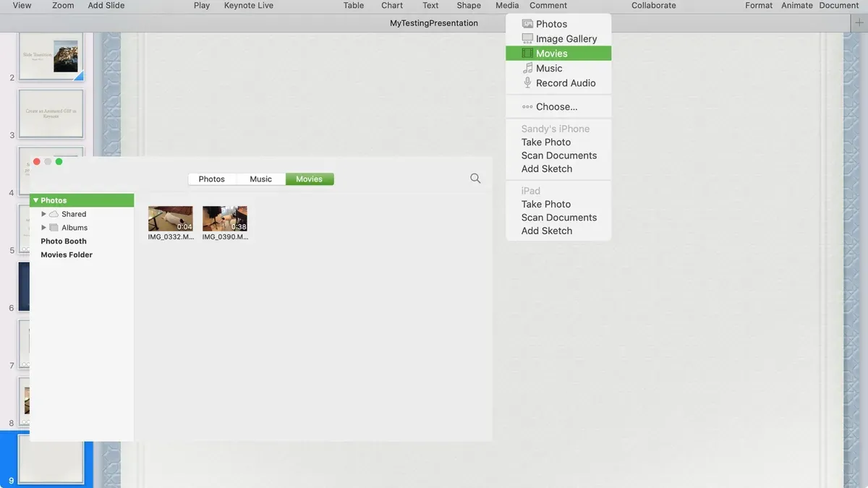
Task: Open the Animate inspector
Action: pyautogui.click(x=797, y=5)
